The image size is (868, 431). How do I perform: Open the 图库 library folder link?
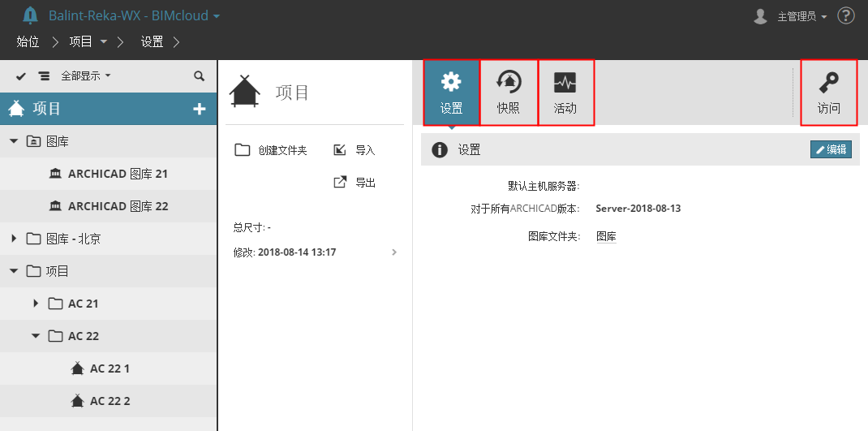coord(606,236)
